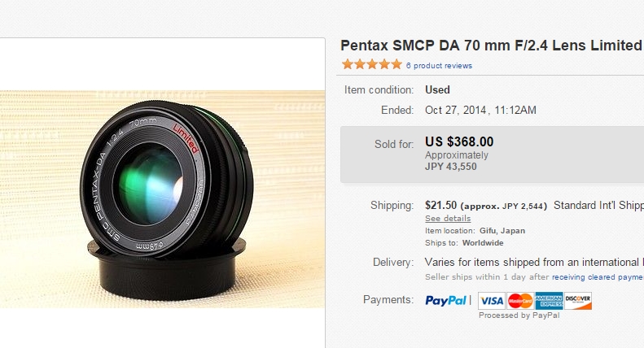This screenshot has height=348, width=644.
Task: Click the Used item condition value
Action: 437,90
